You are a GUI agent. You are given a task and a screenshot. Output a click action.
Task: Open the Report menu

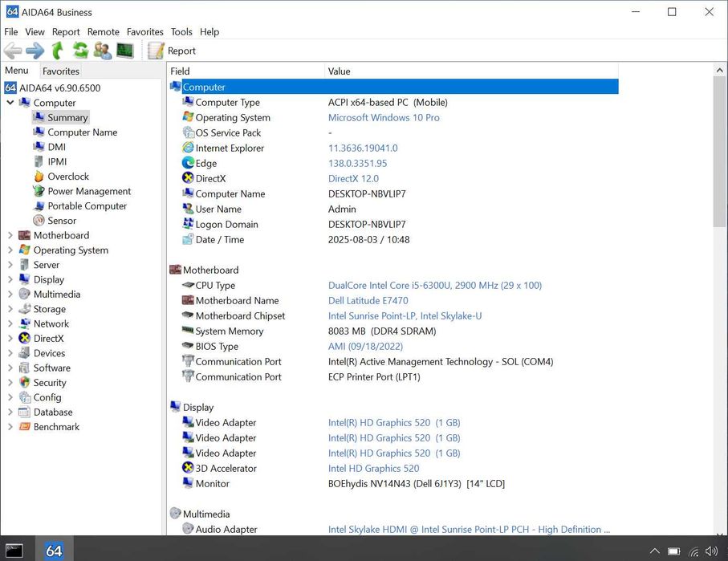click(66, 31)
